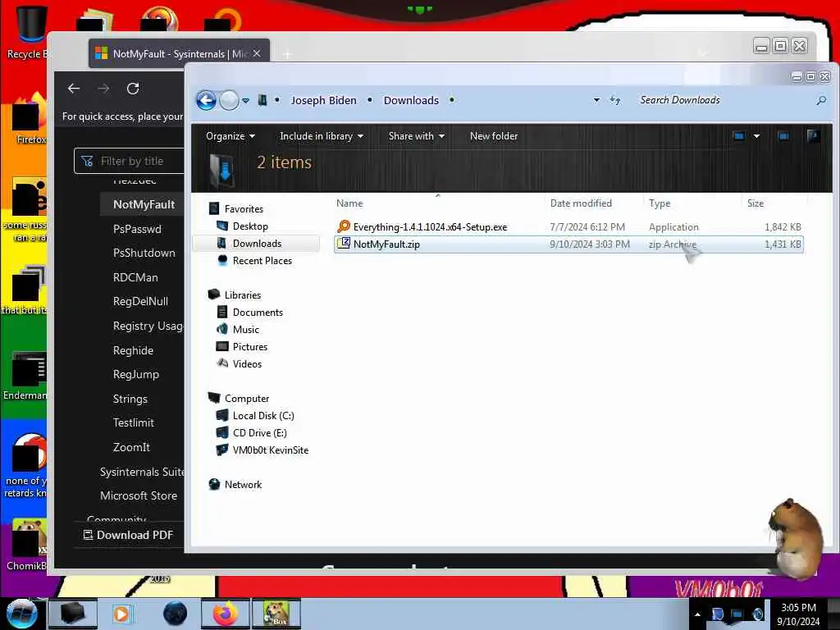840x630 pixels.
Task: Open the Windows Start orb
Action: click(x=21, y=614)
